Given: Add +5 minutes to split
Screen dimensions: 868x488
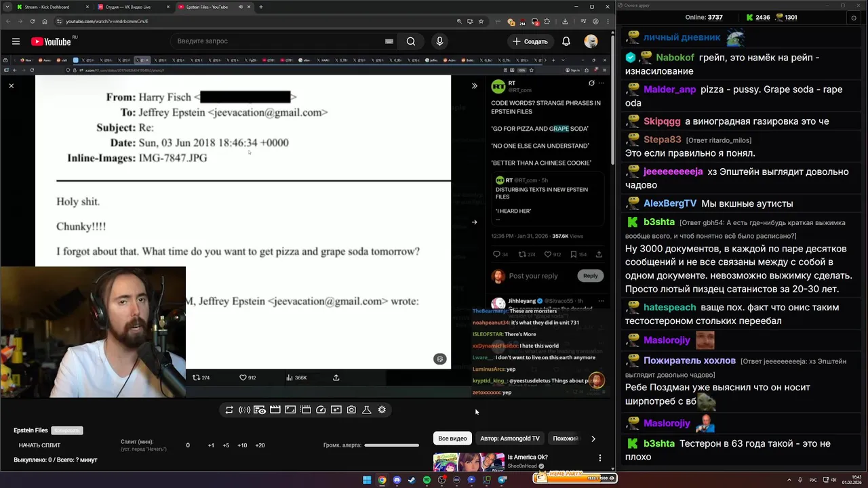Looking at the screenshot, I should click(226, 445).
